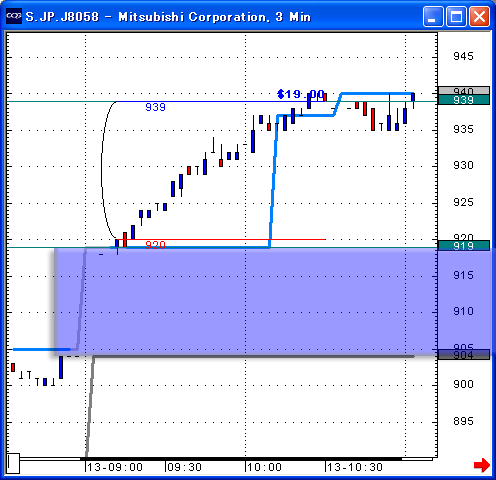Click the 10:00 time axis label
The image size is (496, 480).
click(x=264, y=467)
